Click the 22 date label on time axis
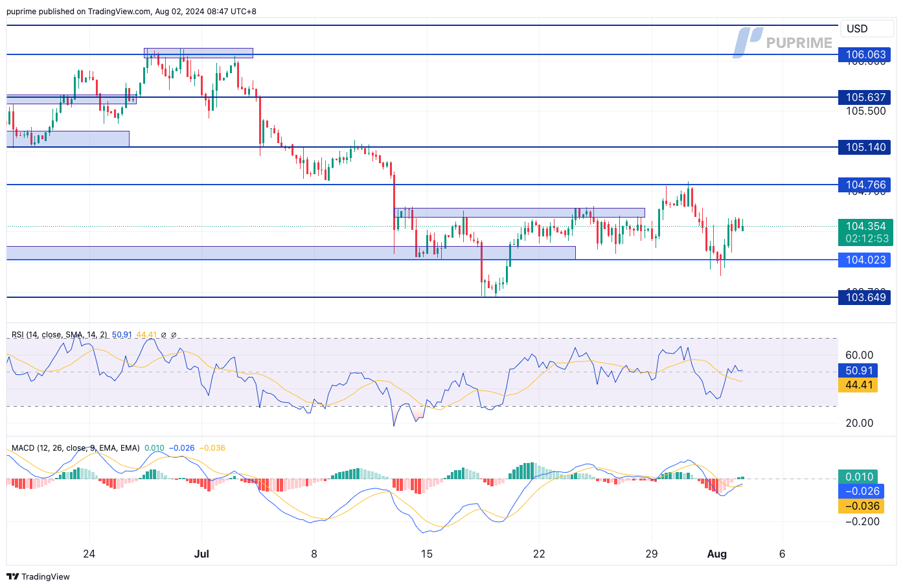The height and width of the screenshot is (588, 903). coord(539,554)
